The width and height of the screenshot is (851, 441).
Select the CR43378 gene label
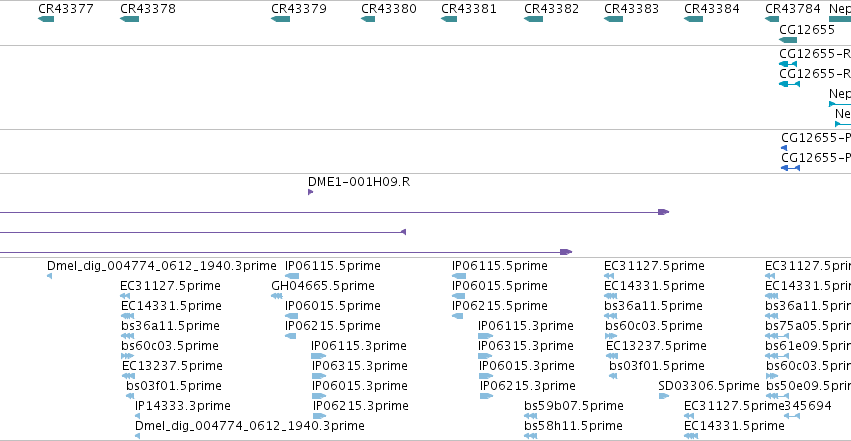[x=148, y=9]
